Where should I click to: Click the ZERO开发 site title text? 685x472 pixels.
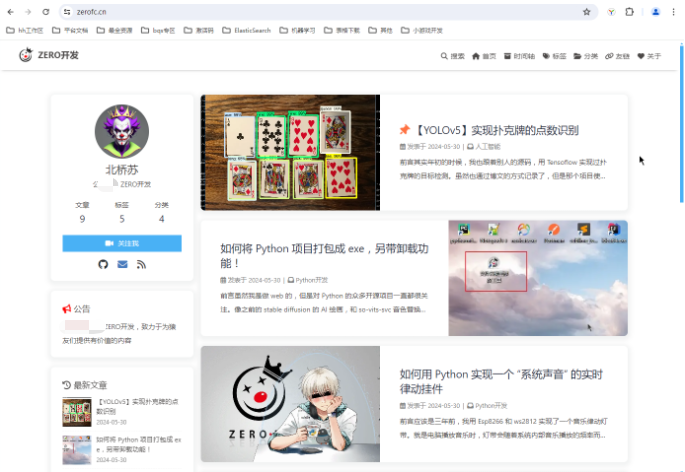[58, 55]
